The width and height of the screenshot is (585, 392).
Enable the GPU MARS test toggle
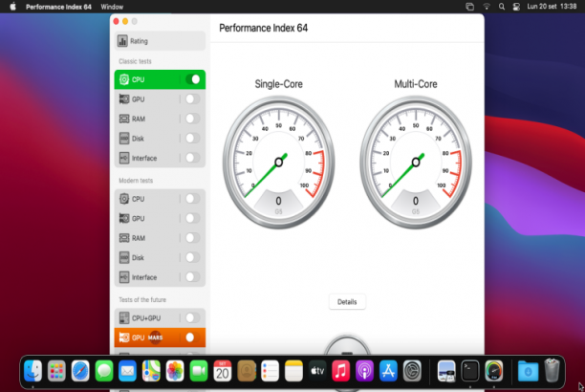pos(193,338)
